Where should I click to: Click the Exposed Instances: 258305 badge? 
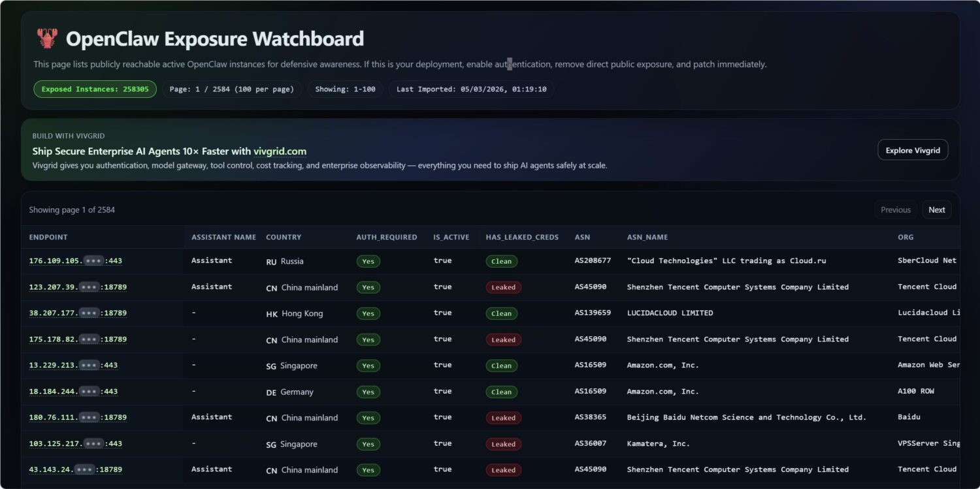coord(95,89)
